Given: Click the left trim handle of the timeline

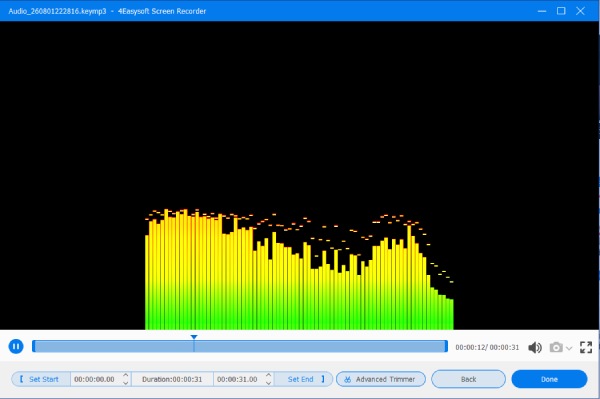Looking at the screenshot, I should coord(34,347).
